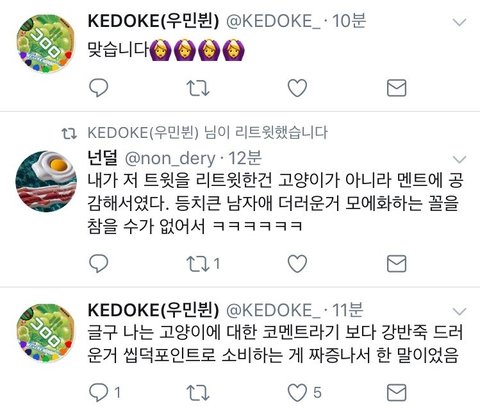Retweet KEDOKE's 11분 tweet
Viewport: 480px width, 408px height.
198,393
